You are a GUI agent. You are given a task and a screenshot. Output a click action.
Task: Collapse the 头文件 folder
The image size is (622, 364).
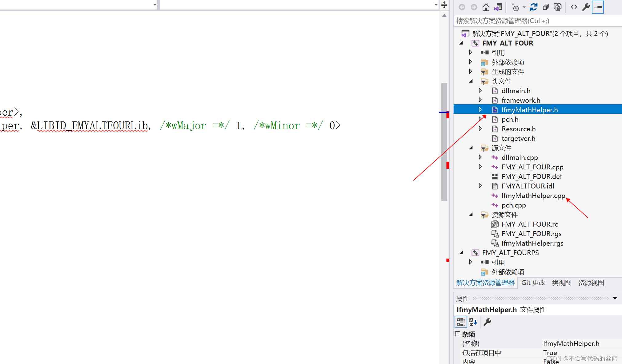click(x=471, y=81)
